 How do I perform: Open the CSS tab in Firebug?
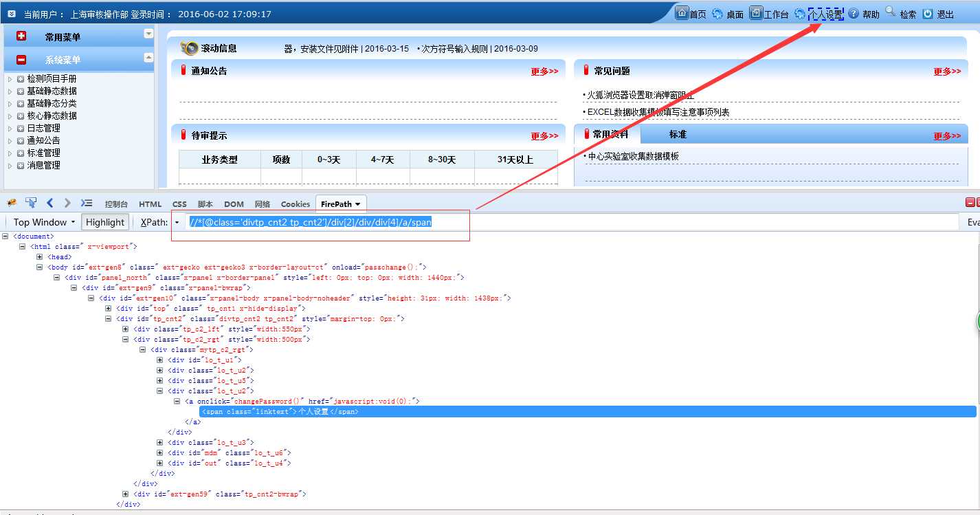[x=179, y=204]
